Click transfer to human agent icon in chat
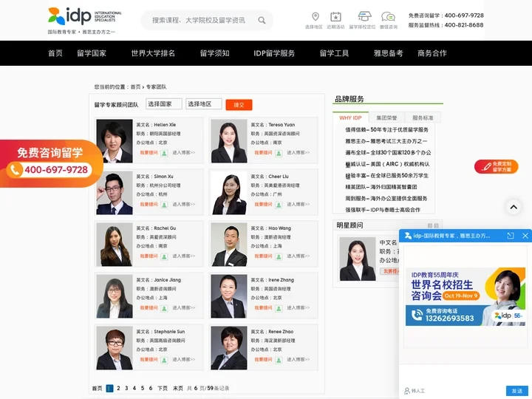The width and height of the screenshot is (532, 399). pyautogui.click(x=407, y=391)
